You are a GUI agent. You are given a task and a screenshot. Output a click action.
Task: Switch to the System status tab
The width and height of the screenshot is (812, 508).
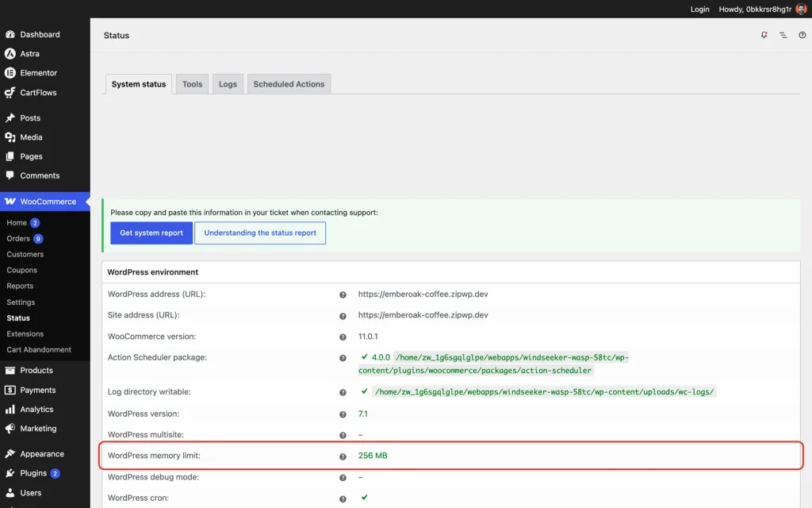click(x=139, y=84)
